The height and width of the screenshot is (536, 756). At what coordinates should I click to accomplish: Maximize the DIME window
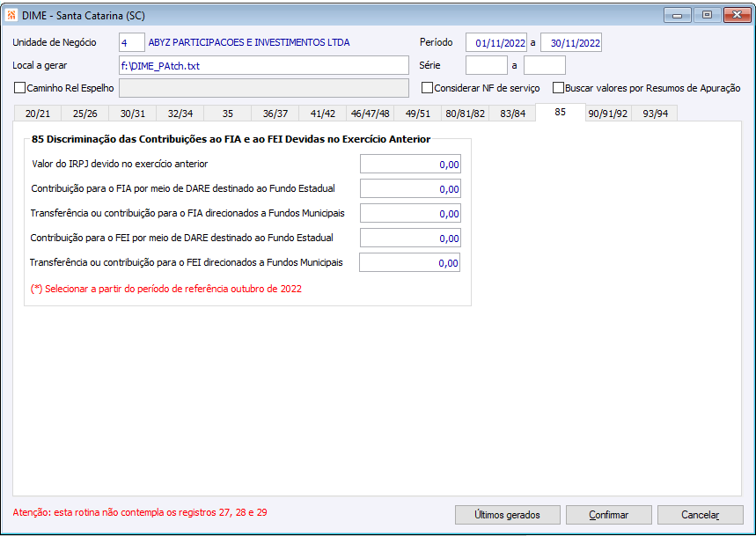707,15
